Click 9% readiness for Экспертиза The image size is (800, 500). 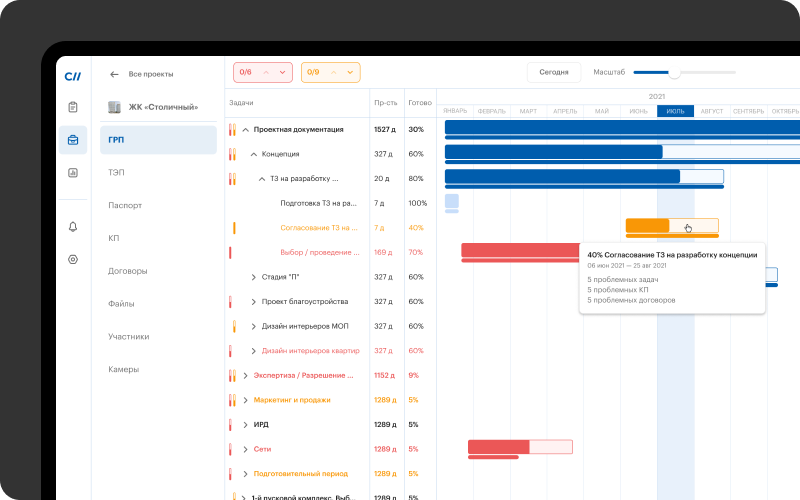[413, 376]
